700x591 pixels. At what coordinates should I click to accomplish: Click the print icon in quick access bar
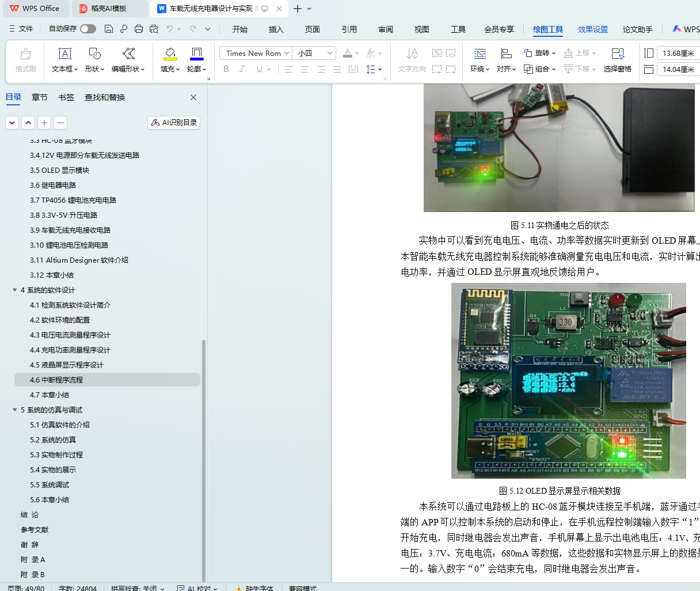[138, 29]
